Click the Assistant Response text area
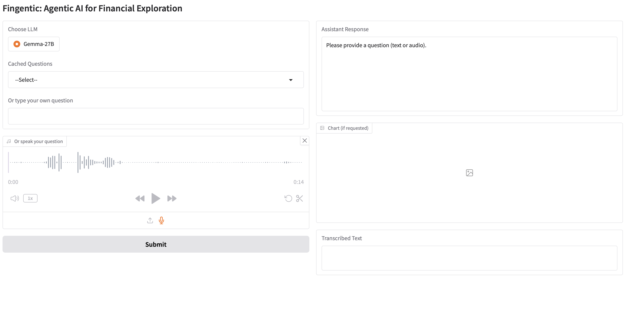Screen dimensions: 644x335 click(x=469, y=74)
